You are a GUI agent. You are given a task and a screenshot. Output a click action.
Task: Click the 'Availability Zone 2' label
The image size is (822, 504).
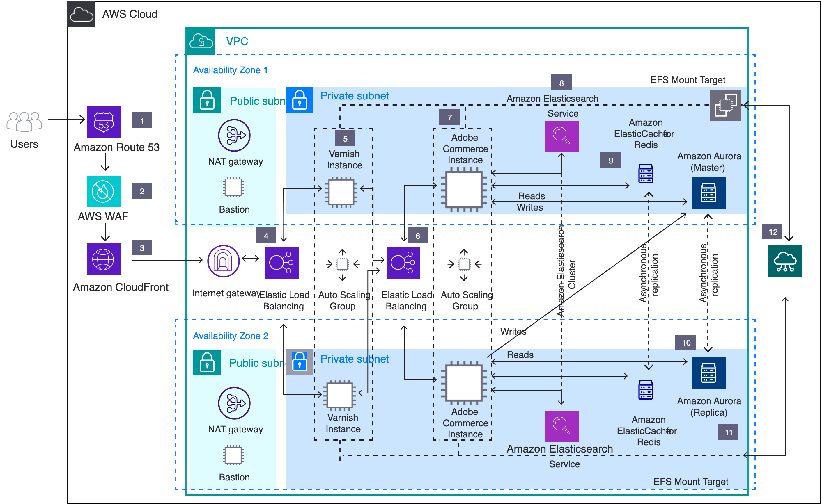[x=231, y=336]
